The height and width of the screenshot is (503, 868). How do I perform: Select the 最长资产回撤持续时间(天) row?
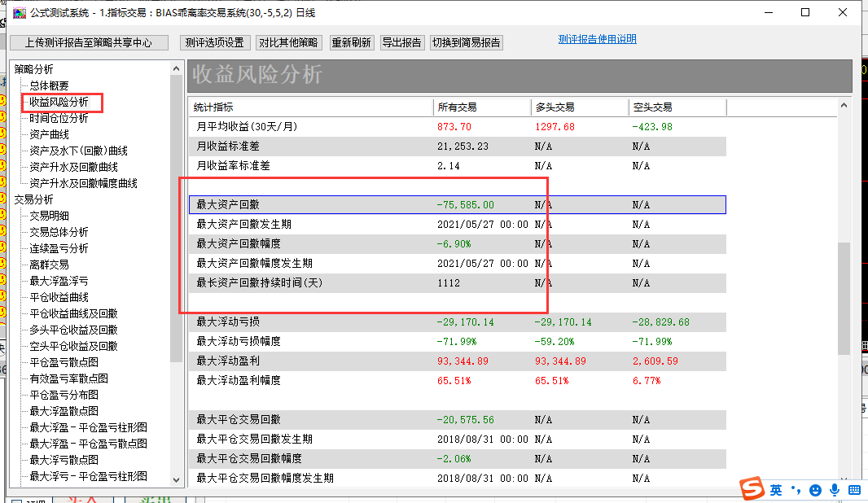point(458,282)
